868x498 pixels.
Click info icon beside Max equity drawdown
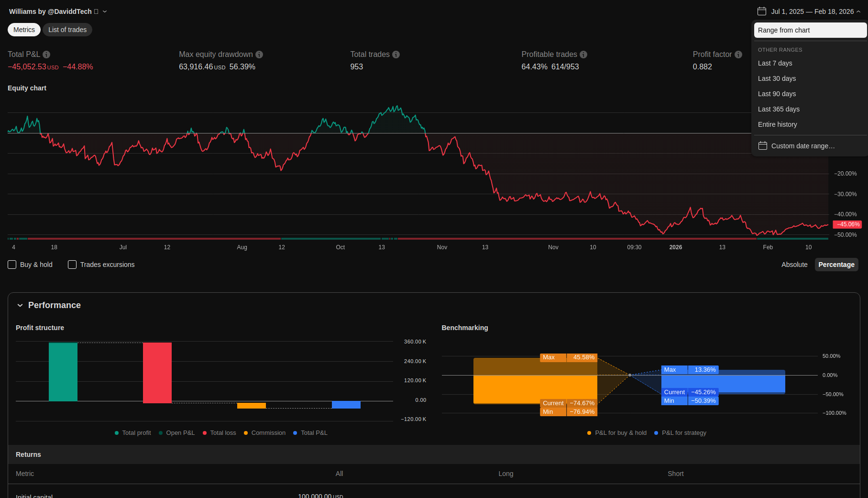[x=259, y=55]
